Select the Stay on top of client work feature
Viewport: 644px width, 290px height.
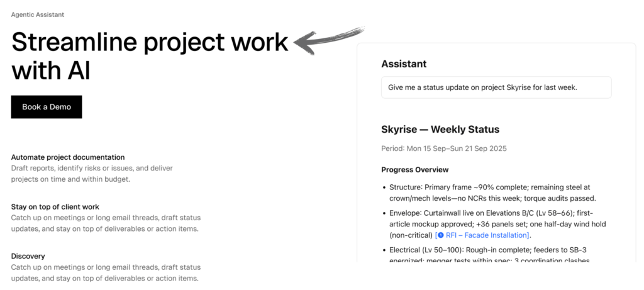click(x=55, y=206)
